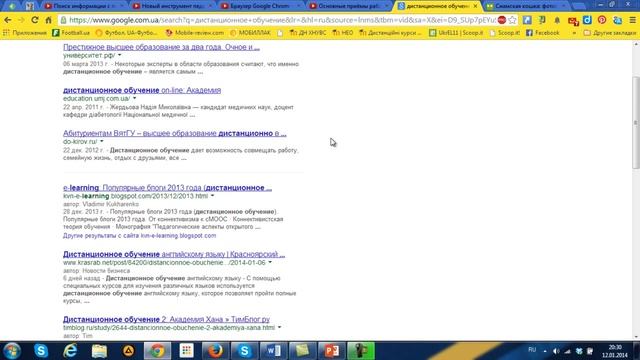Click the bell notification extension icon
The height and width of the screenshot is (360, 640).
click(x=557, y=20)
